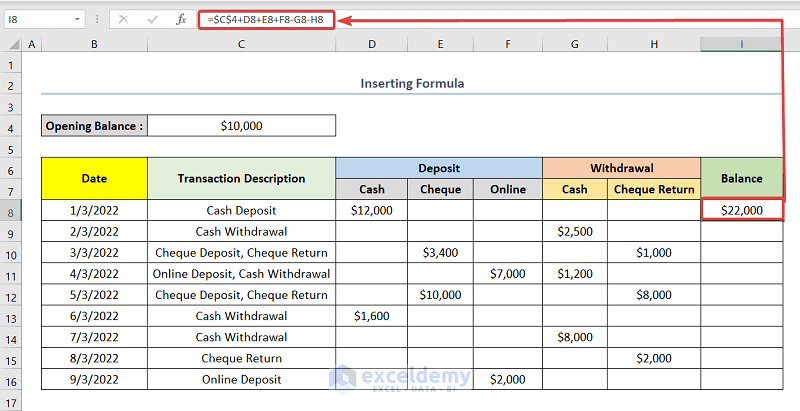Screen dimensions: 800x411
Task: Select column G header
Action: pyautogui.click(x=574, y=44)
